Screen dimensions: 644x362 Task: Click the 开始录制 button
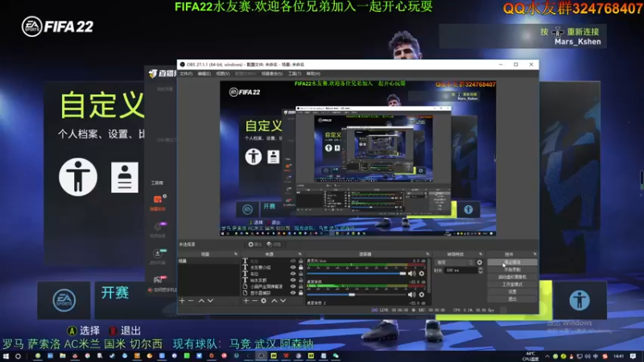[512, 269]
